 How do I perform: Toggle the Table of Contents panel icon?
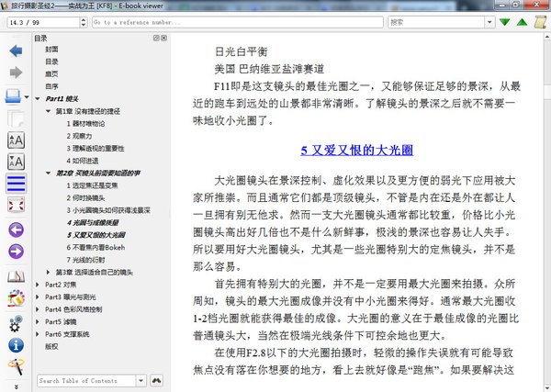coord(16,184)
